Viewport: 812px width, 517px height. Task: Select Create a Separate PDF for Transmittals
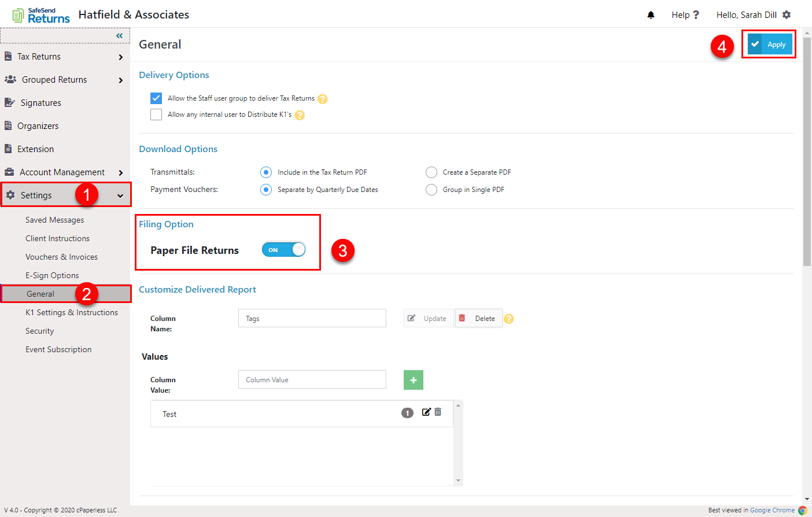(x=431, y=172)
